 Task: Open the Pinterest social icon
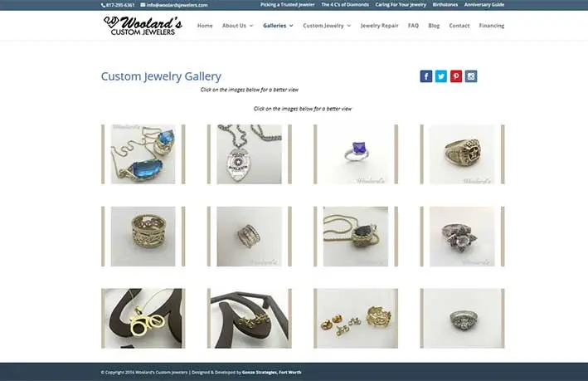click(x=456, y=76)
